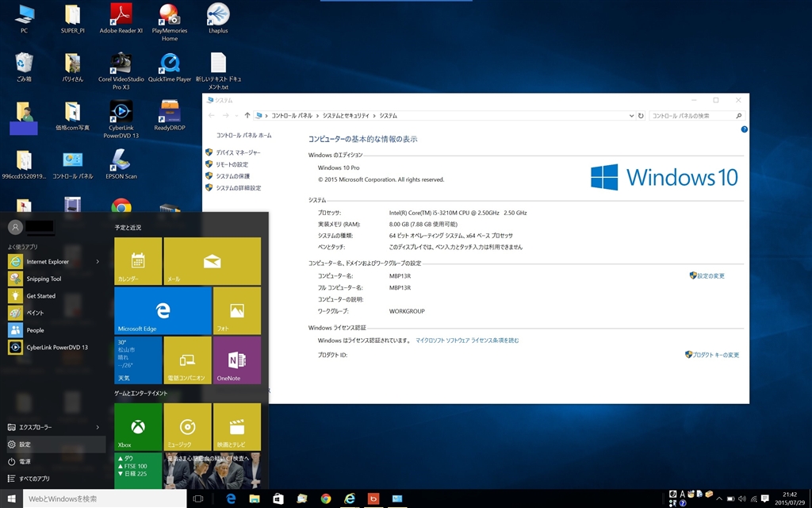Click the 設定の変更 link
Image resolution: width=812 pixels, height=508 pixels.
tap(710, 276)
